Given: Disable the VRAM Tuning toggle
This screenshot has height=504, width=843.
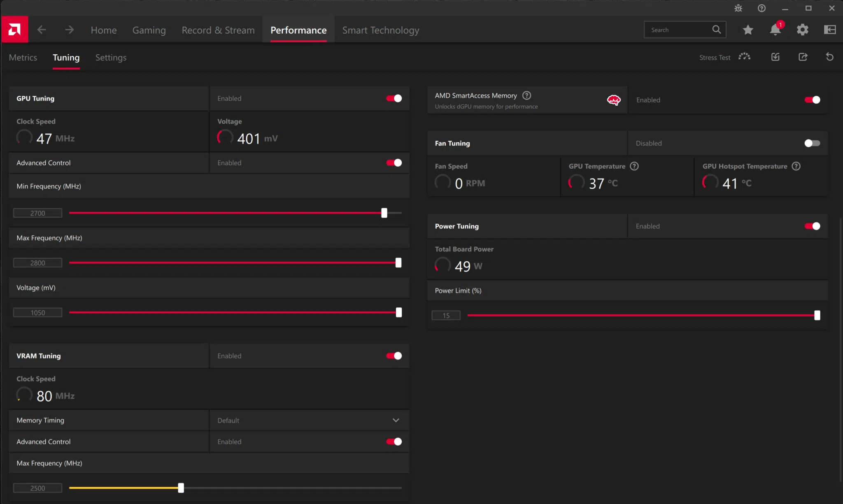Looking at the screenshot, I should point(394,356).
